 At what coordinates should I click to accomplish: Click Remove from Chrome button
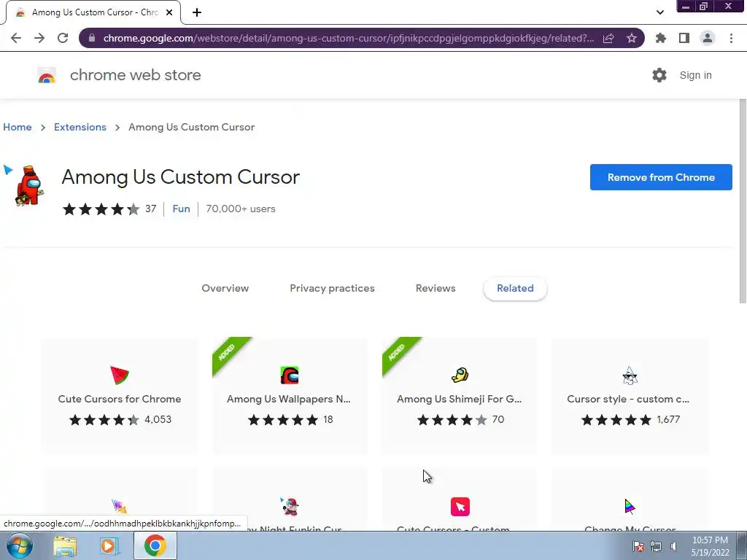[x=661, y=177]
